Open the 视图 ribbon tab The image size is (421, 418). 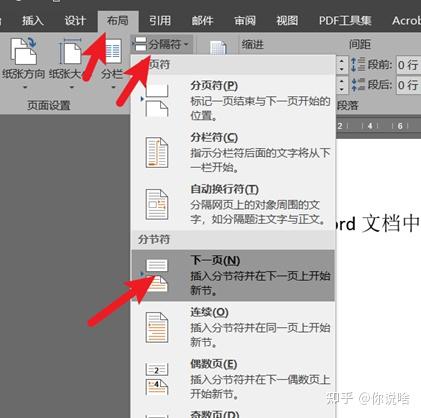point(287,21)
